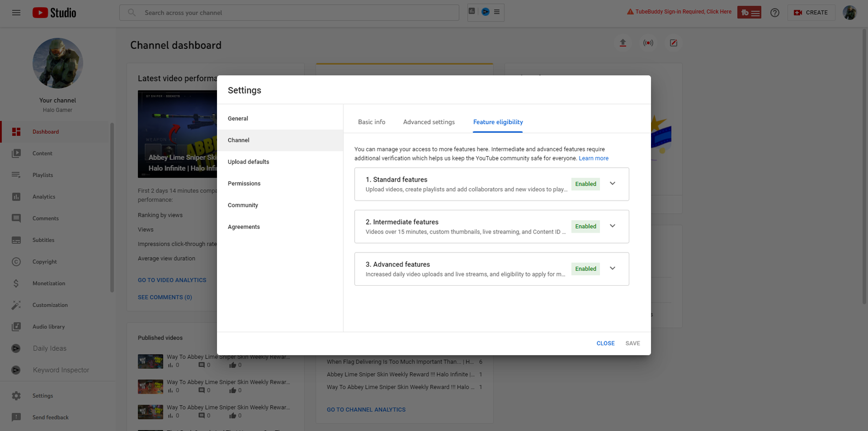Viewport: 868px width, 431px height.
Task: Select the Feature eligibility tab
Action: pos(498,122)
